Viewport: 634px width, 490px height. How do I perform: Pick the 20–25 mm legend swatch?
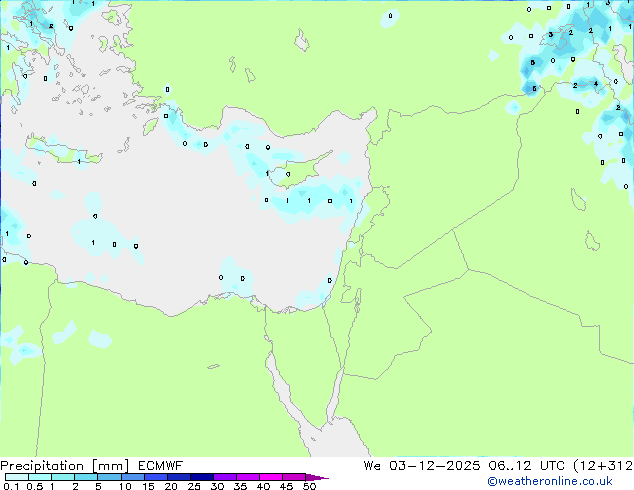178,477
